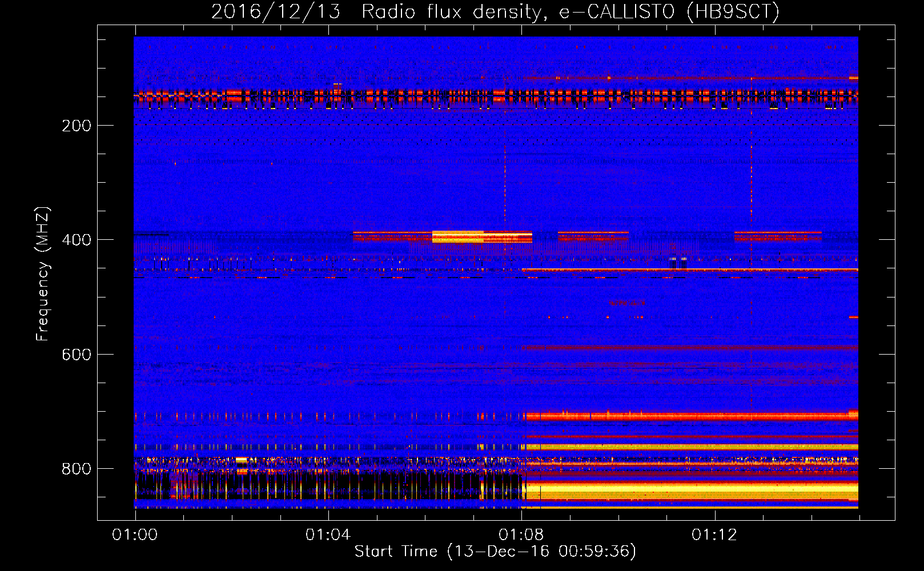Click the 01:00 time tick label

[135, 535]
